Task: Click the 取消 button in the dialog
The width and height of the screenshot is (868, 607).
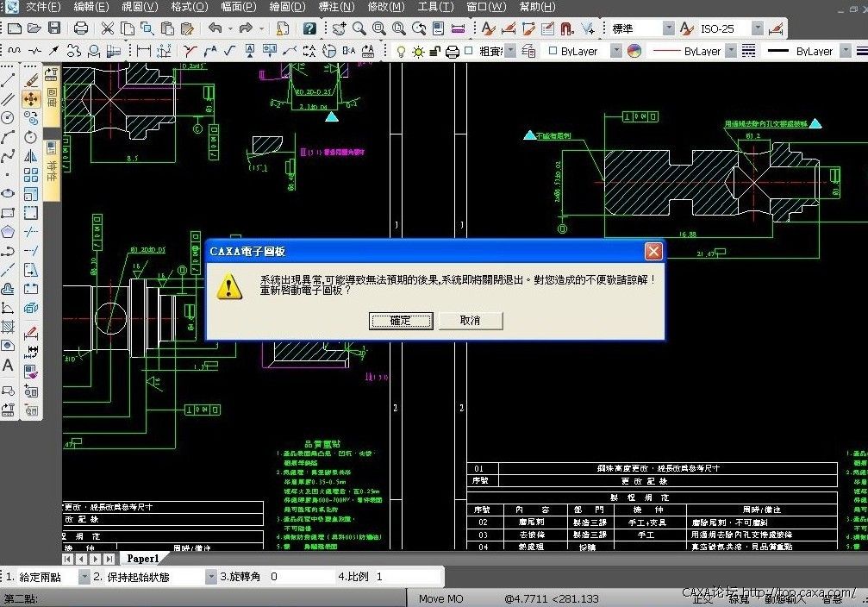Action: (x=470, y=320)
